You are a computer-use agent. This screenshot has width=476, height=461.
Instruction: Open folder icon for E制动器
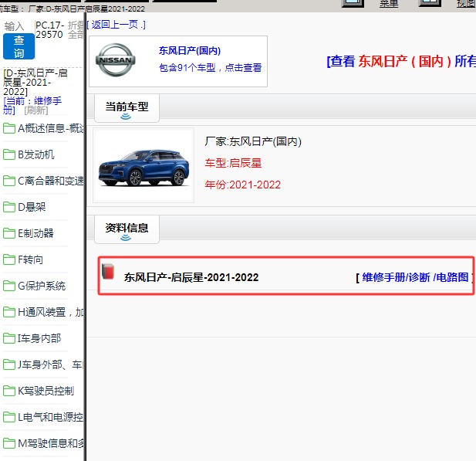9,233
